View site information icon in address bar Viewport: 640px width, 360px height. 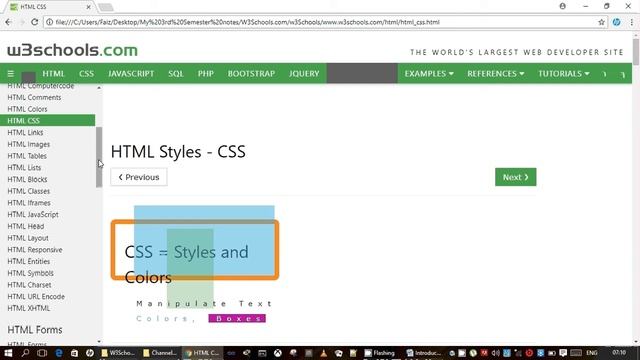pos(49,22)
